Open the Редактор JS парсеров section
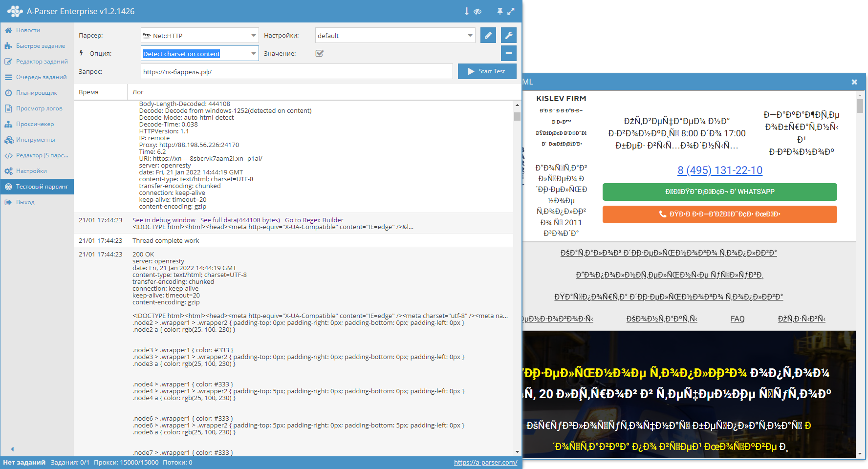Image resolution: width=868 pixels, height=469 pixels. pos(37,155)
